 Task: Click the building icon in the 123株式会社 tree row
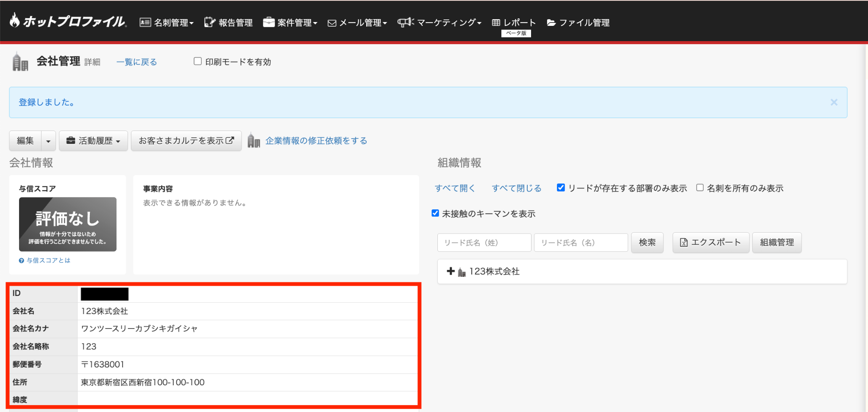click(462, 272)
